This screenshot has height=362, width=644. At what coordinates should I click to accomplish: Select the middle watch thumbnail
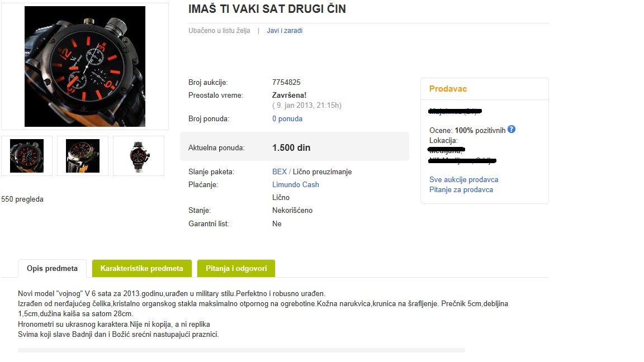[x=83, y=156]
